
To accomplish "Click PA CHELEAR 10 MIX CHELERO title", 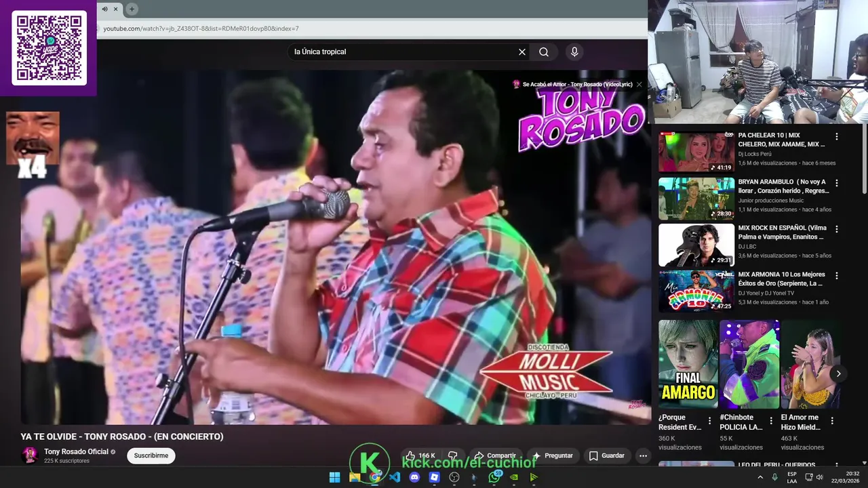I will tap(781, 140).
